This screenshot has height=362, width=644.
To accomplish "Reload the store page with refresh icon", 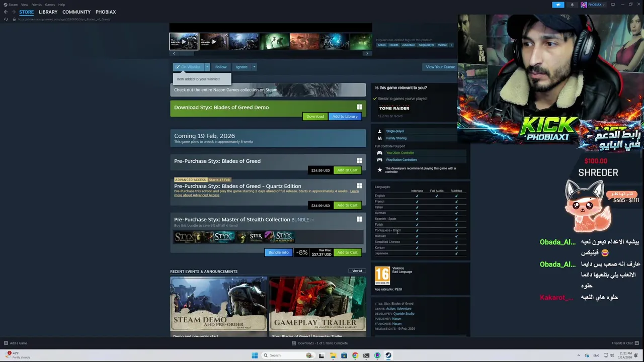I will click(6, 19).
